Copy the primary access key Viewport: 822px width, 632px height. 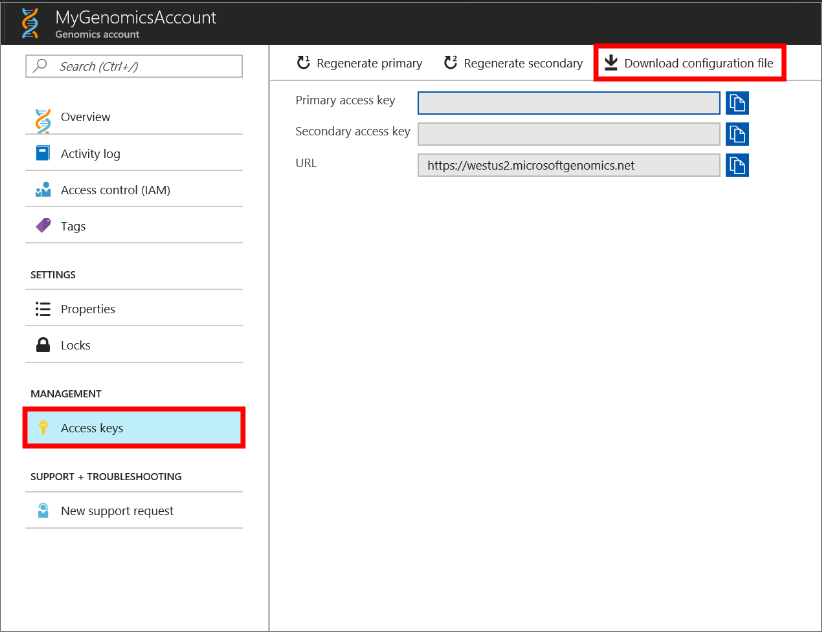pos(737,102)
